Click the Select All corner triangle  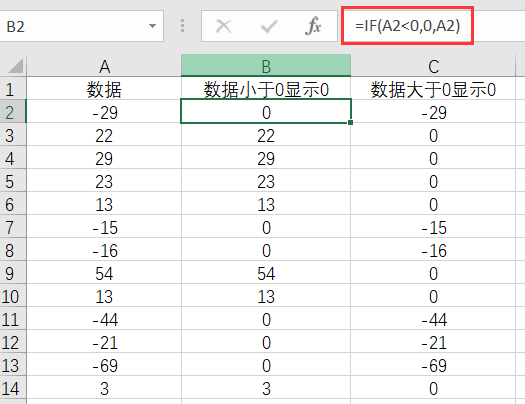coord(15,66)
